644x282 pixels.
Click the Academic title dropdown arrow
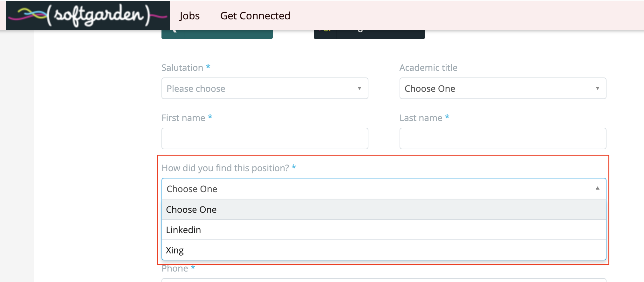tap(598, 88)
